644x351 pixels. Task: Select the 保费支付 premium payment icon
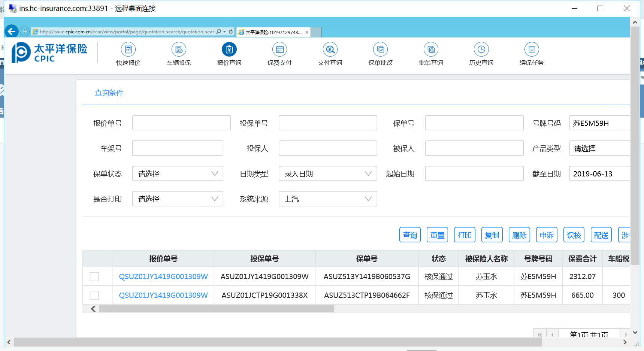279,50
